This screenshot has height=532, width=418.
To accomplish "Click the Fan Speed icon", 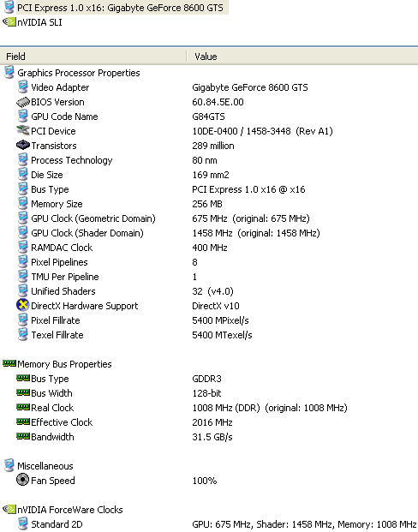I will click(23, 480).
